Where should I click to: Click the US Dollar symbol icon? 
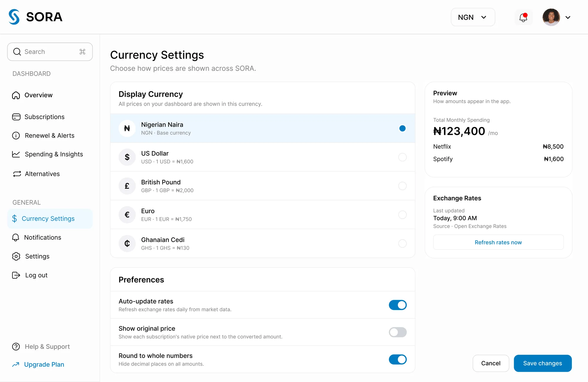127,157
